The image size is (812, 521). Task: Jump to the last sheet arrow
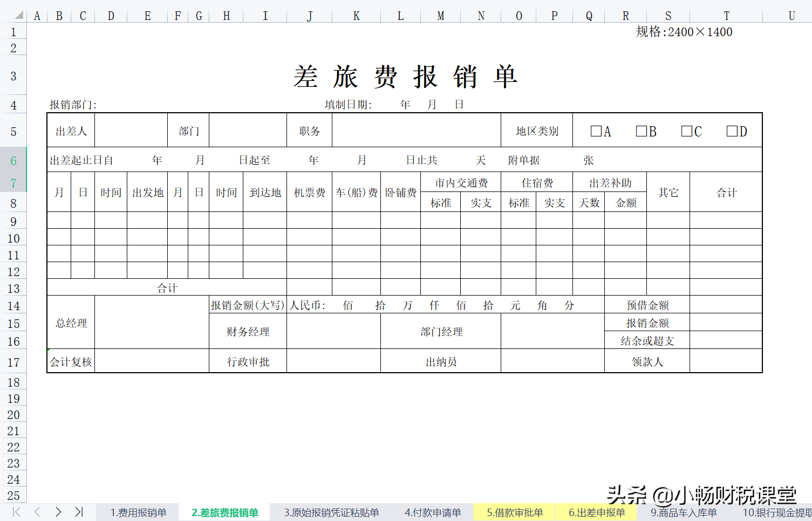(79, 512)
